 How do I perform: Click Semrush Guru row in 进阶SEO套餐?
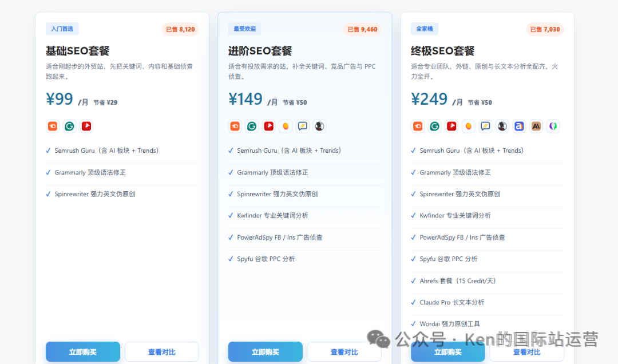coord(304,151)
